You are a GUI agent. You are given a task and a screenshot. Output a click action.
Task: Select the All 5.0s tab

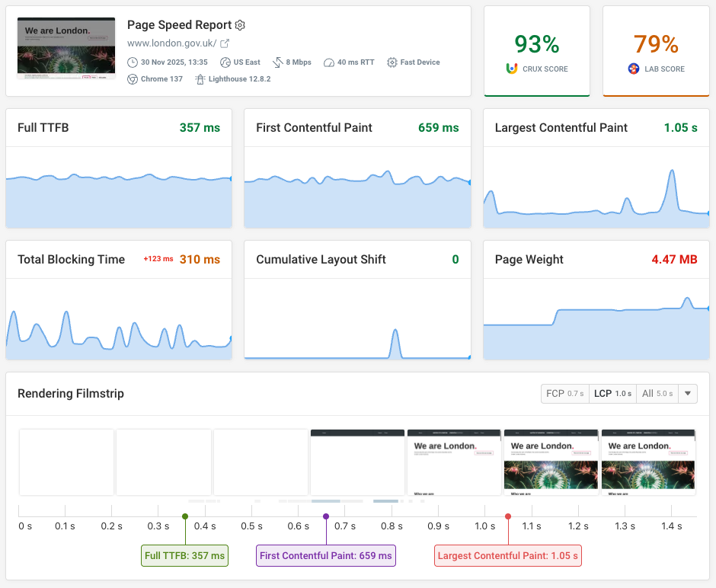coord(656,394)
